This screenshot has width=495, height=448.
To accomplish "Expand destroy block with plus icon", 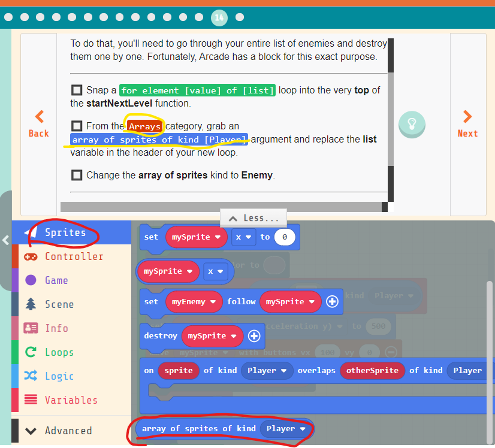I will click(x=254, y=336).
